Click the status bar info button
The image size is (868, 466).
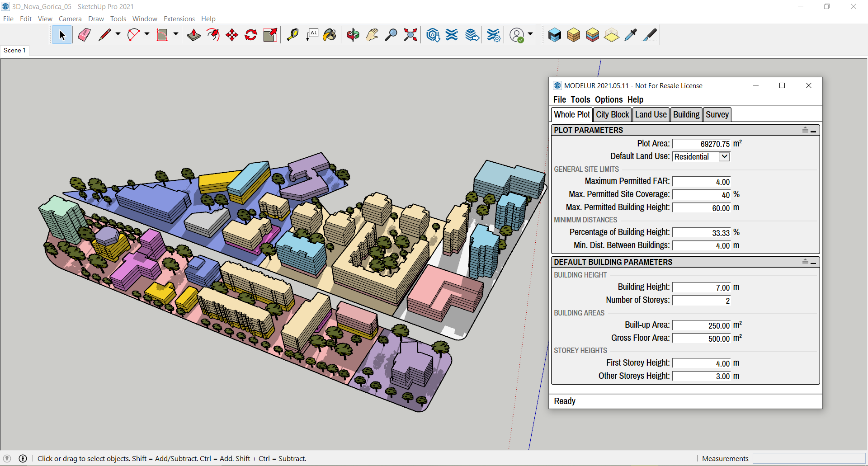tap(23, 458)
